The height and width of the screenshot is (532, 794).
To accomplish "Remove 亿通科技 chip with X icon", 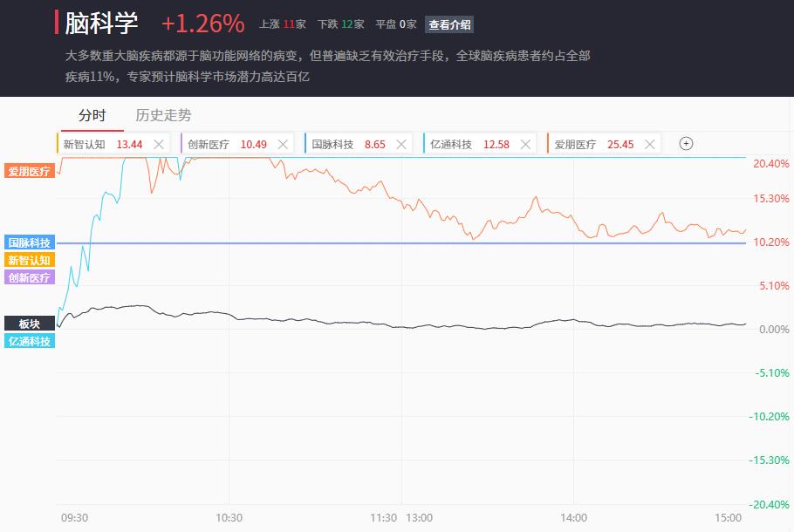I will click(525, 144).
